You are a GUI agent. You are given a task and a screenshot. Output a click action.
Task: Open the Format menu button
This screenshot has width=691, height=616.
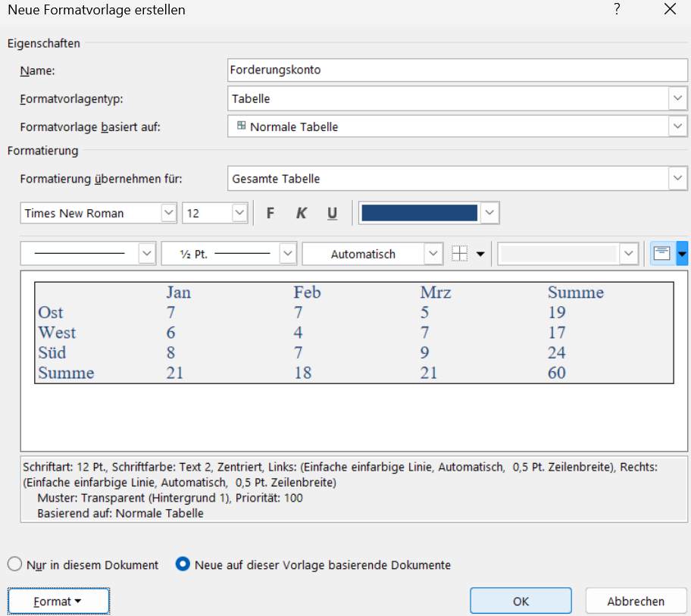[58, 602]
